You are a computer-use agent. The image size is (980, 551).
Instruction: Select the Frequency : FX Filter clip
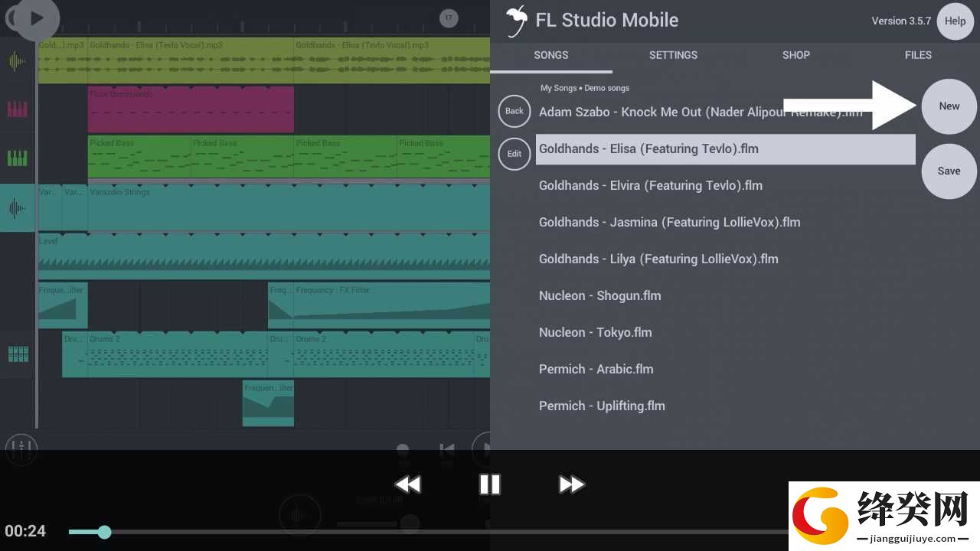coord(392,305)
